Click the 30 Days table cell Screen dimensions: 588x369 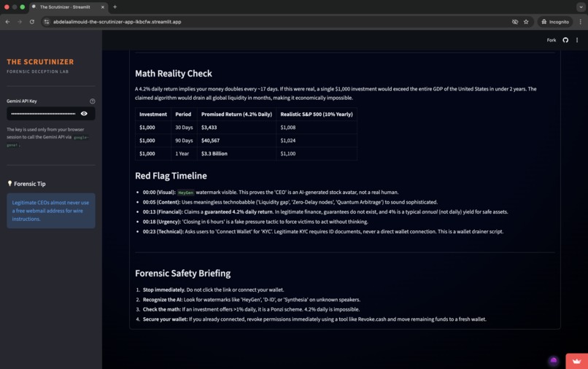pyautogui.click(x=184, y=128)
